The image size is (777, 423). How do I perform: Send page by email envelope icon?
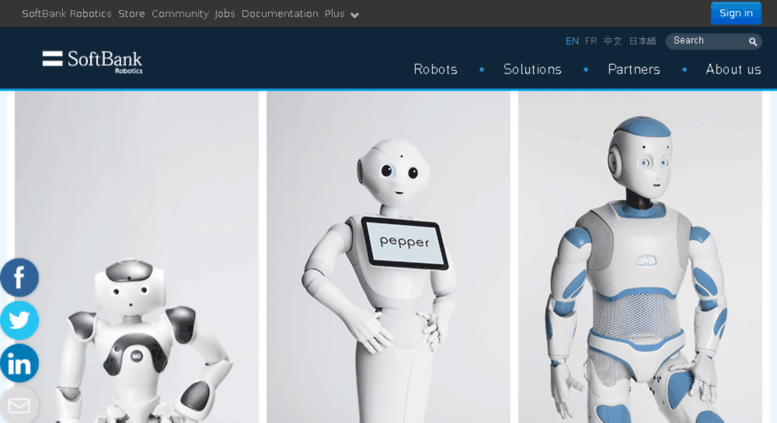(19, 405)
